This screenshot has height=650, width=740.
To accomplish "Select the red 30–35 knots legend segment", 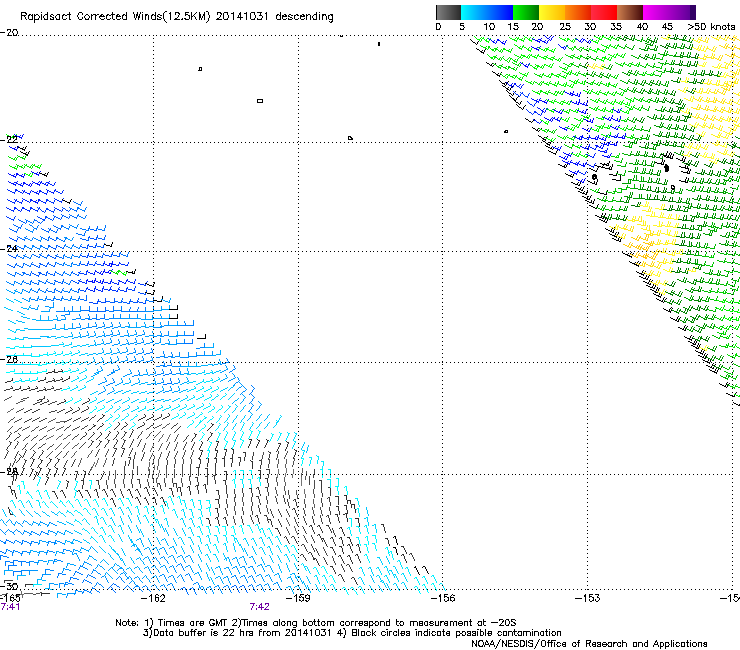I will tap(604, 12).
